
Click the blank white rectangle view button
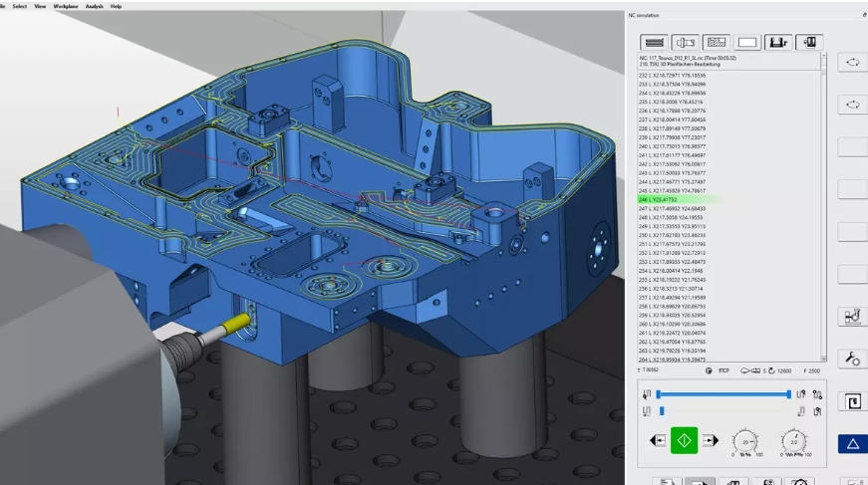[747, 43]
